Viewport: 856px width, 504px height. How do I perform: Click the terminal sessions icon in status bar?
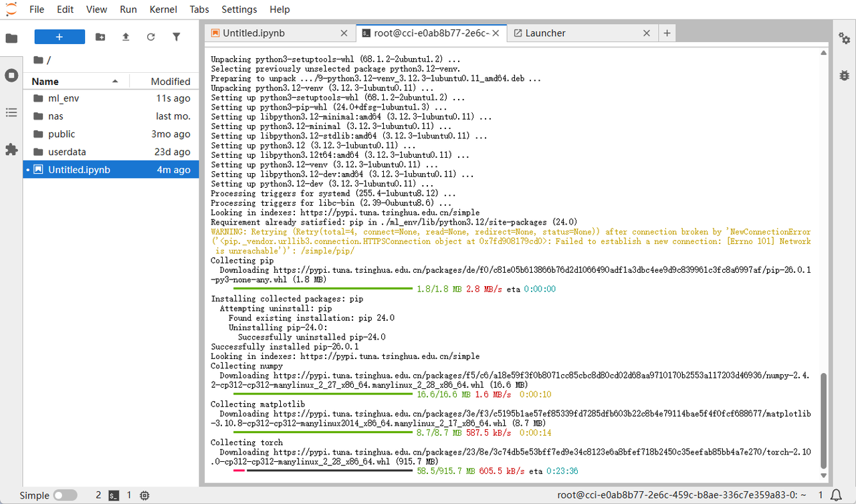point(114,495)
